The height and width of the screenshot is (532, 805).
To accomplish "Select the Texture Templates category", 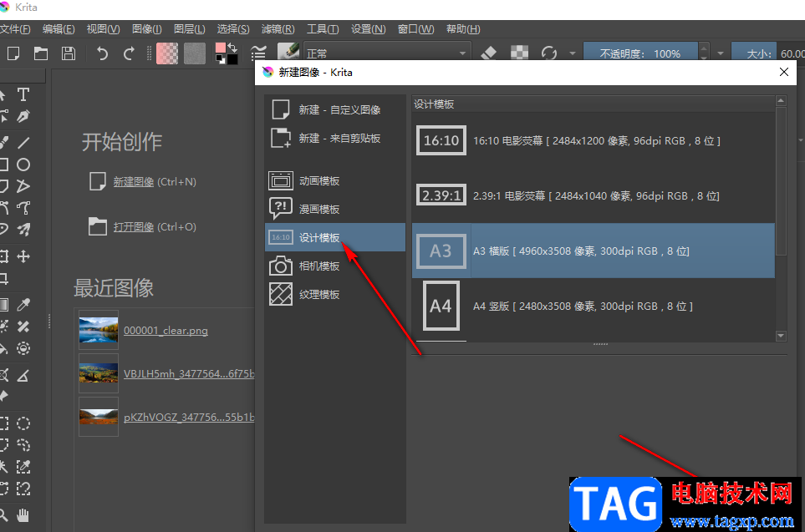I will click(335, 294).
